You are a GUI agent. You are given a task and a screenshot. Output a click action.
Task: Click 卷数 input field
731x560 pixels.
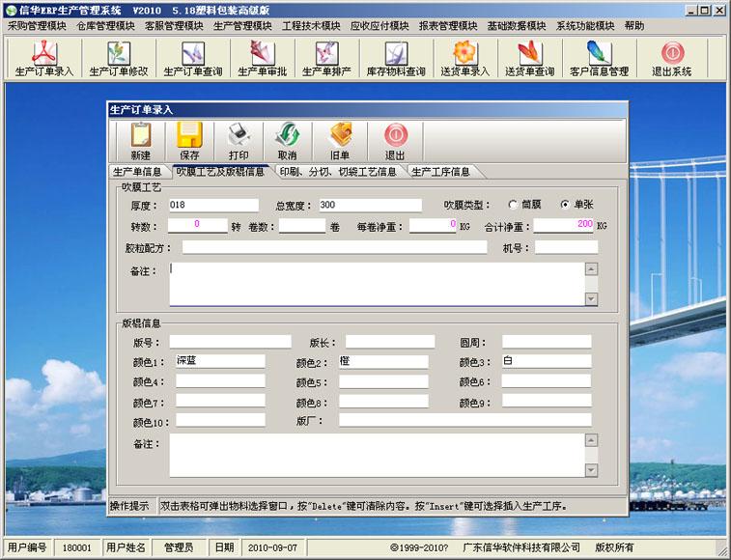pos(302,226)
